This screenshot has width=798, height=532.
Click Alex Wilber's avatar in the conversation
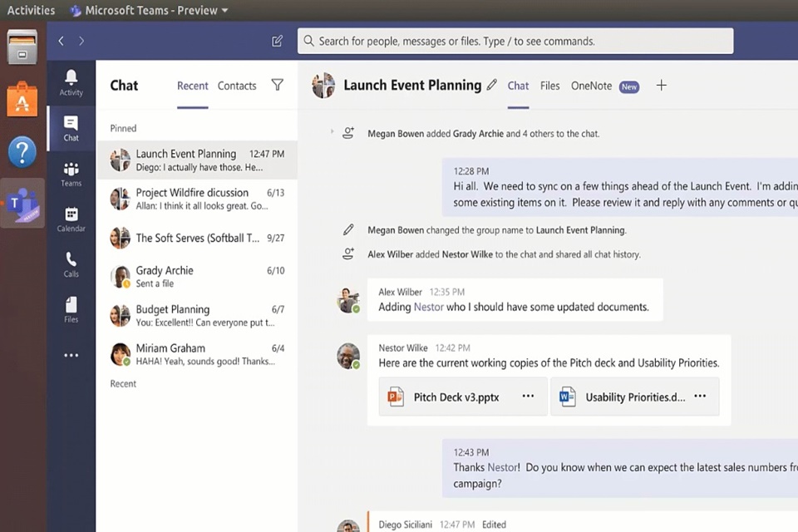[348, 300]
